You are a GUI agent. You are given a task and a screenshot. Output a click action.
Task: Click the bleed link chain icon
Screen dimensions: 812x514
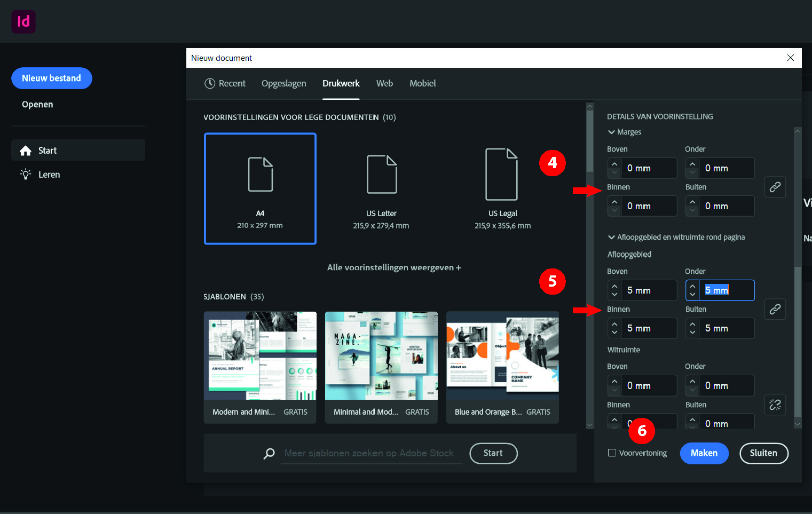tap(775, 309)
